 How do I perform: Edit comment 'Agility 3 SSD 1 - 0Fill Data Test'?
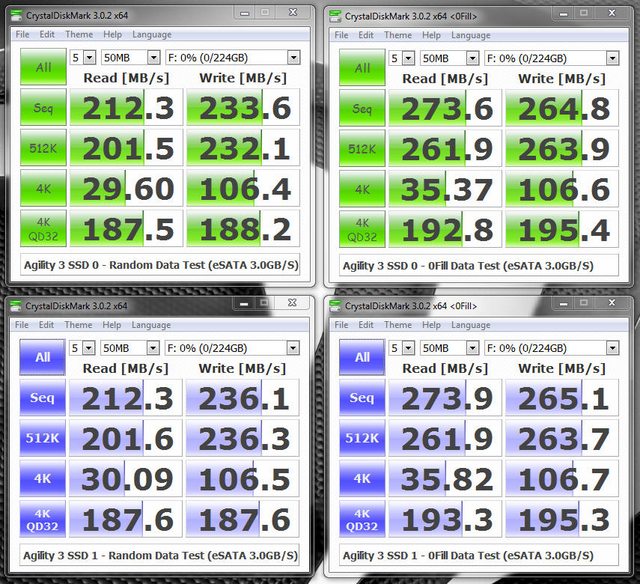tap(479, 555)
